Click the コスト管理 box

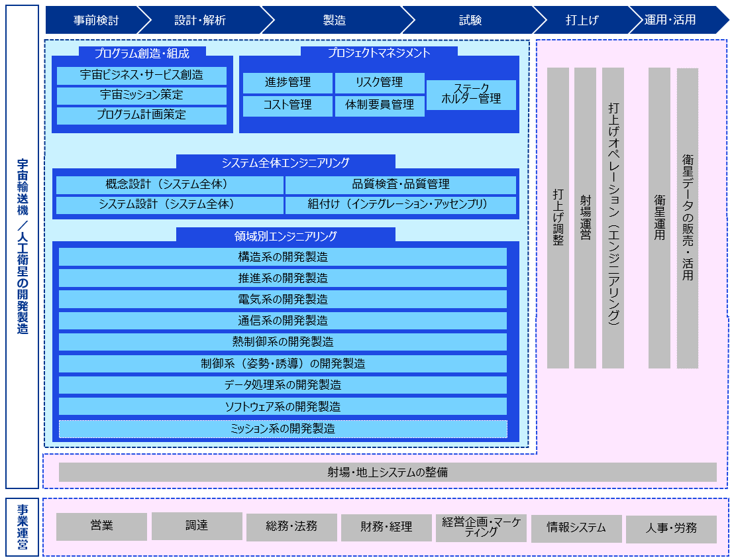[288, 105]
